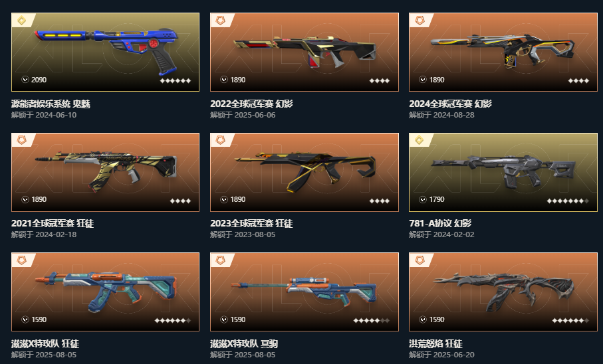The width and height of the screenshot is (603, 364).
Task: Select the 滋滋X特攻队 冥驹 sniper thumbnail
Action: pyautogui.click(x=304, y=292)
